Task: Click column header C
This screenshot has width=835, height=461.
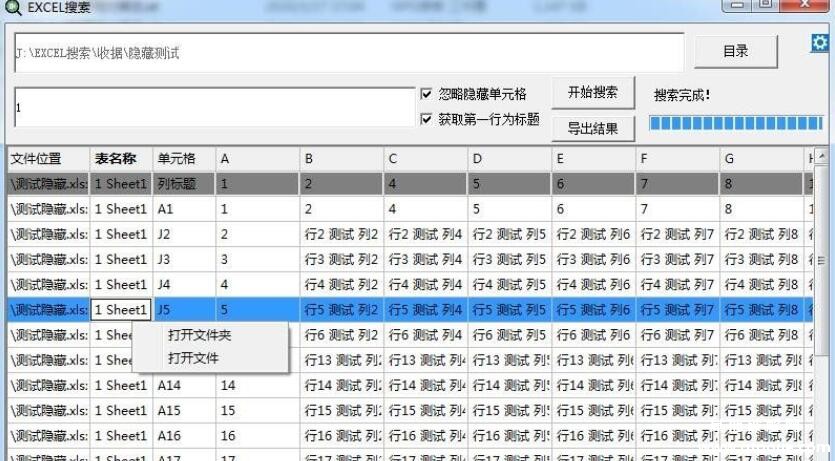Action: (426, 159)
